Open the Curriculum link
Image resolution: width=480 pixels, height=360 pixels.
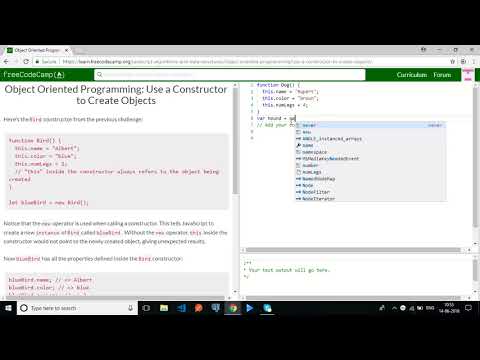coord(412,75)
